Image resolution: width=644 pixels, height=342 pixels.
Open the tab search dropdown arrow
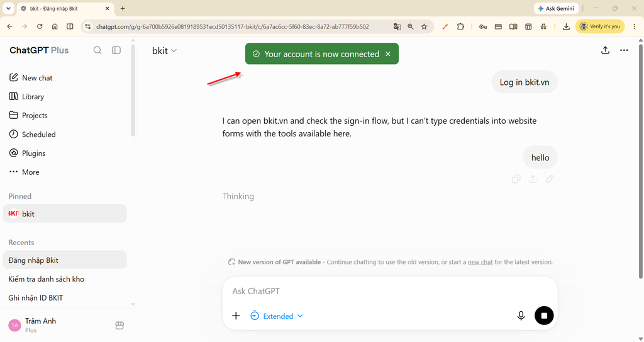(x=8, y=8)
